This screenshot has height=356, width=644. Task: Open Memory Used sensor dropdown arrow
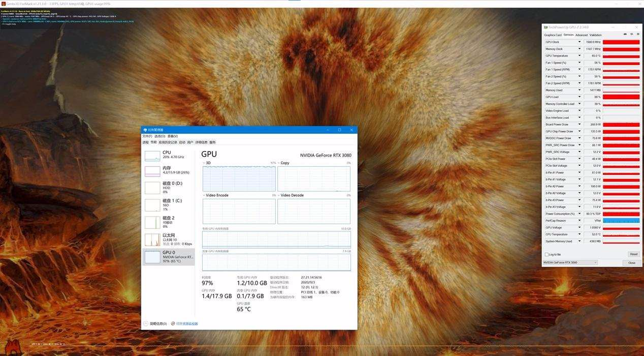click(x=579, y=90)
